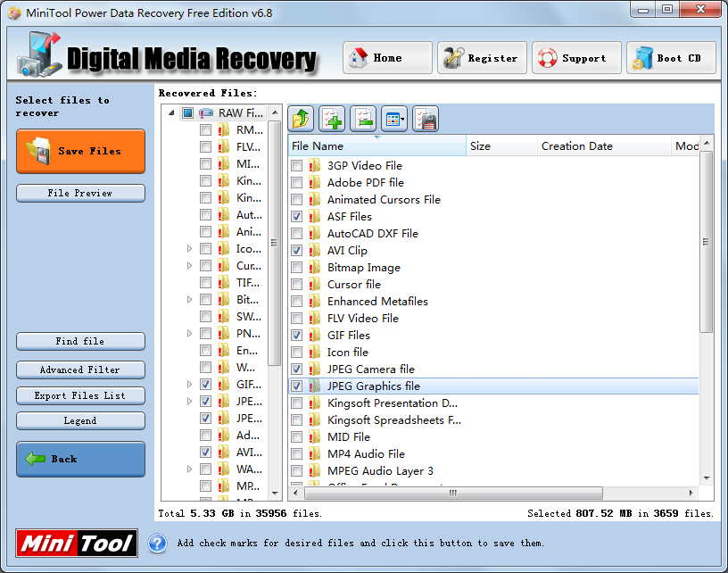Click the file list scroll right arrow
Viewport: 728px width, 573px height.
[x=691, y=493]
